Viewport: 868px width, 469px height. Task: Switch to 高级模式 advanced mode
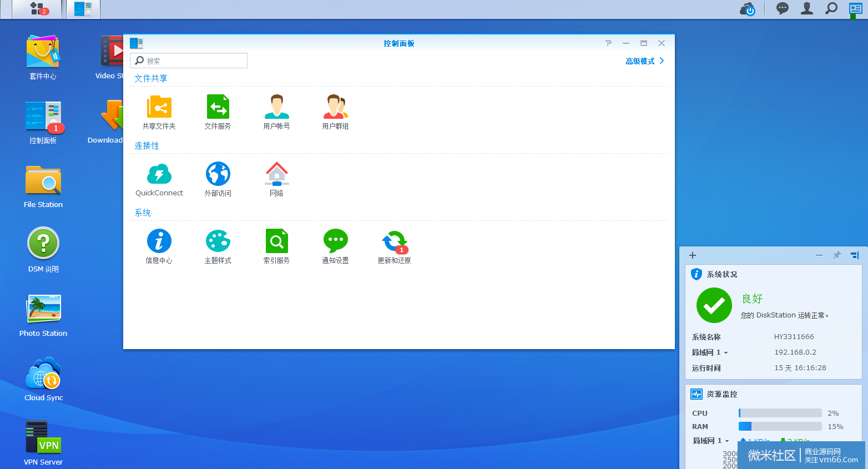[x=645, y=61]
